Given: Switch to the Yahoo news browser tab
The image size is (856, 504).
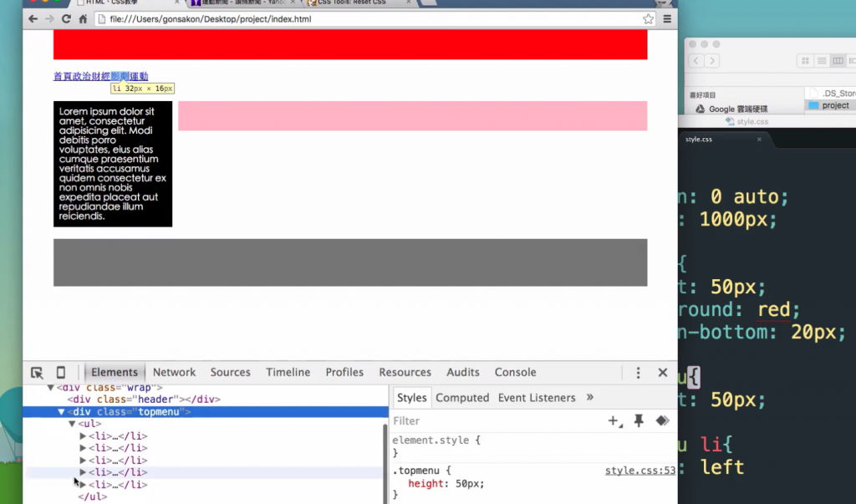Looking at the screenshot, I should (243, 3).
